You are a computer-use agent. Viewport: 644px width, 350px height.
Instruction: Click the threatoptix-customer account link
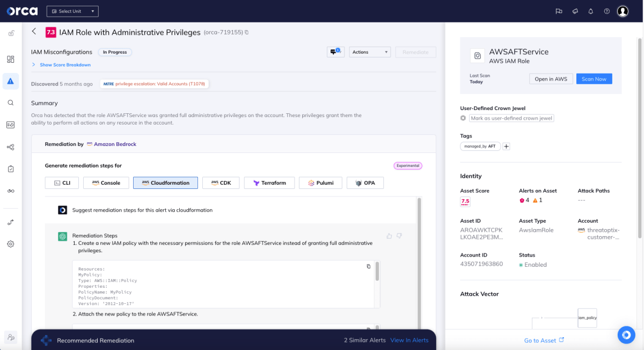tap(603, 234)
